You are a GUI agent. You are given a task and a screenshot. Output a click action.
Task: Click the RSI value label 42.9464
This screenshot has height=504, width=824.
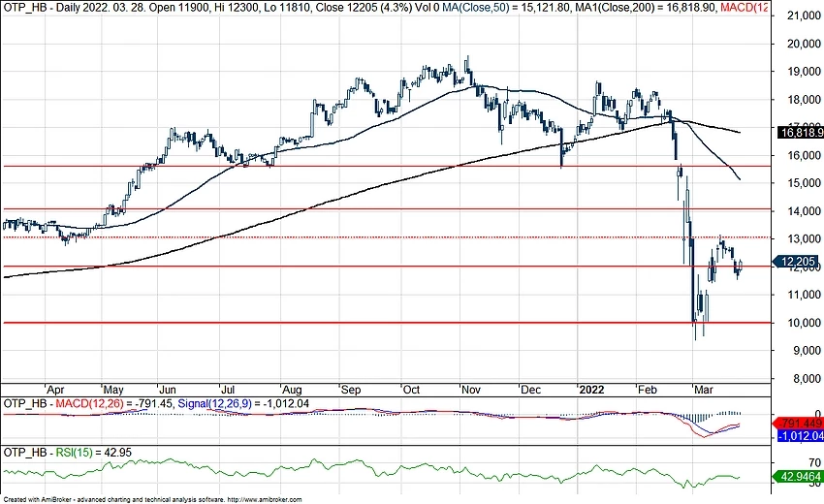(x=799, y=477)
